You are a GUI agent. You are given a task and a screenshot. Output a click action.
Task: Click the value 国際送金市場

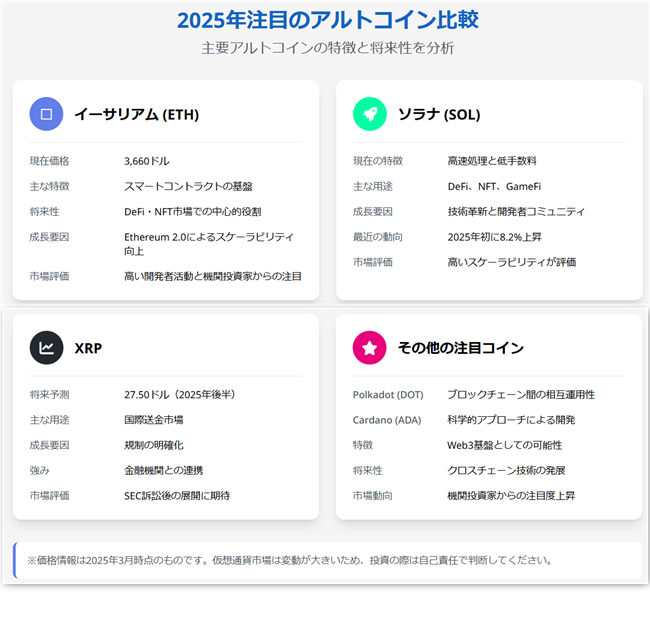point(154,420)
